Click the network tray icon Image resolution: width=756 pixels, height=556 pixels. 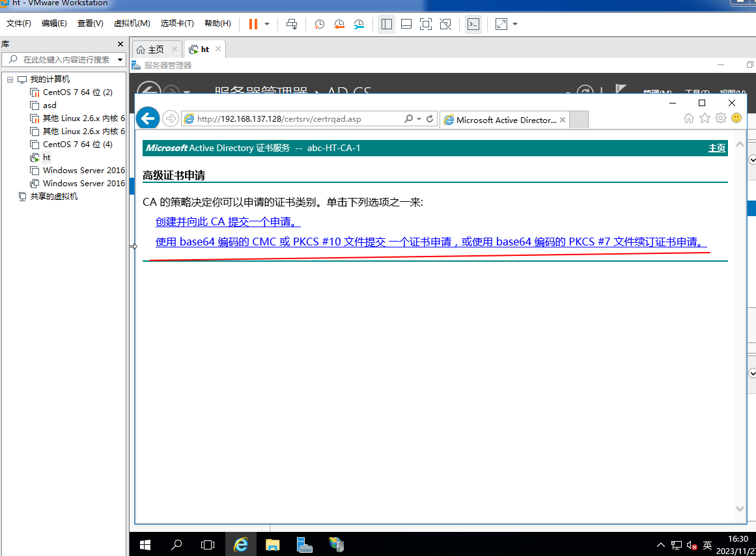click(677, 546)
